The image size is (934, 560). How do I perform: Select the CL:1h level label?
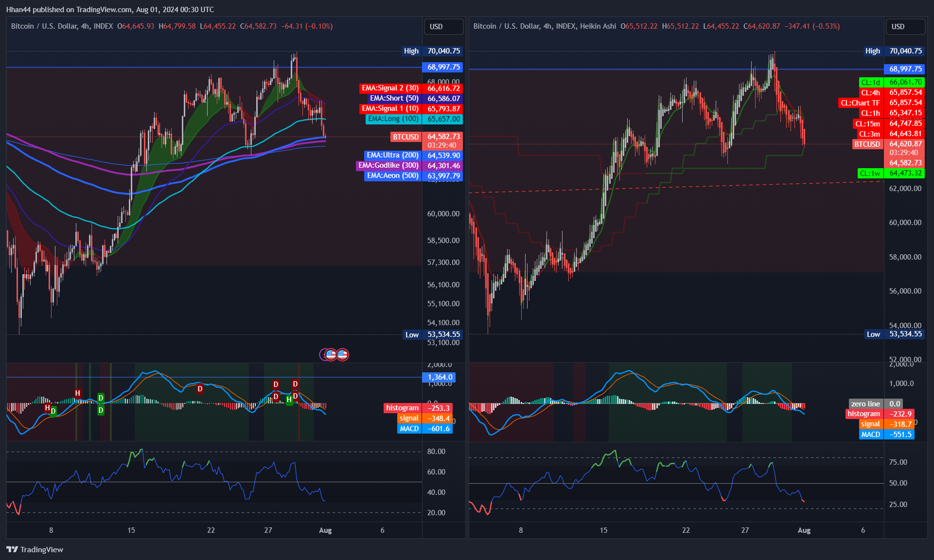(870, 113)
